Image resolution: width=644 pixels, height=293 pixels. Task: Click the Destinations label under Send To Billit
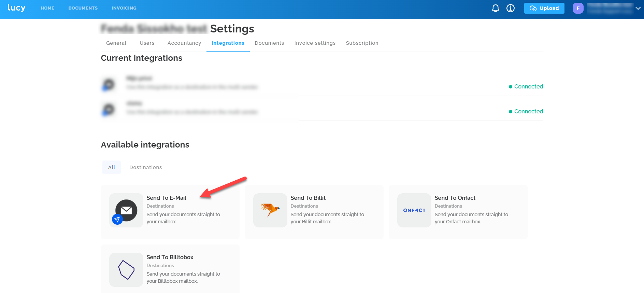click(304, 206)
